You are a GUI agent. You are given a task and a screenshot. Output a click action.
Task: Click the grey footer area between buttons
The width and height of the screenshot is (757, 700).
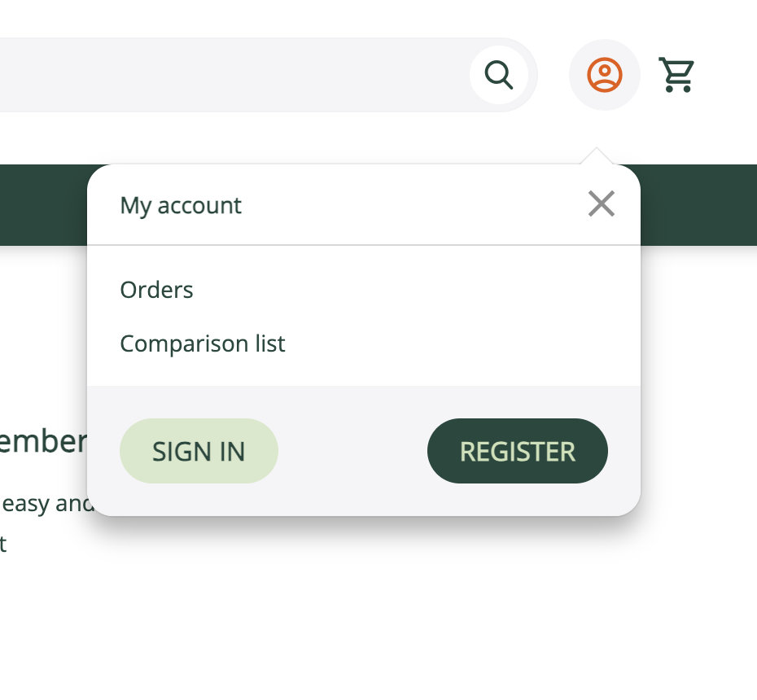[x=352, y=451]
